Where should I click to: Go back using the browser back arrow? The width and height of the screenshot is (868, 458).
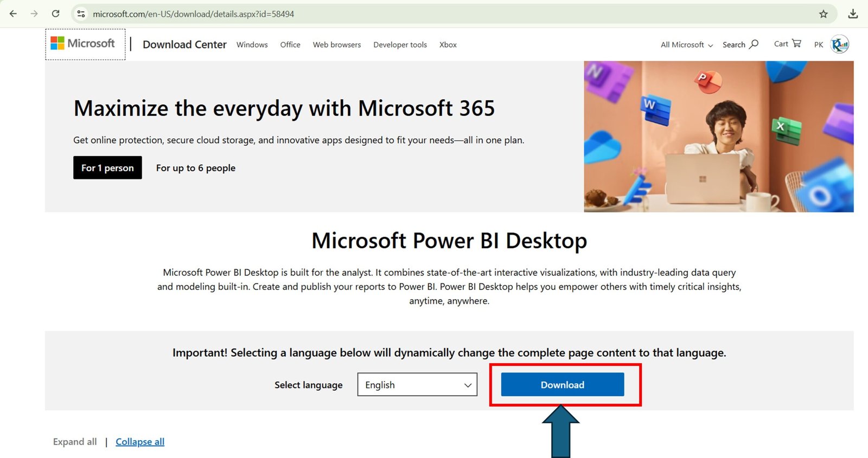(13, 14)
